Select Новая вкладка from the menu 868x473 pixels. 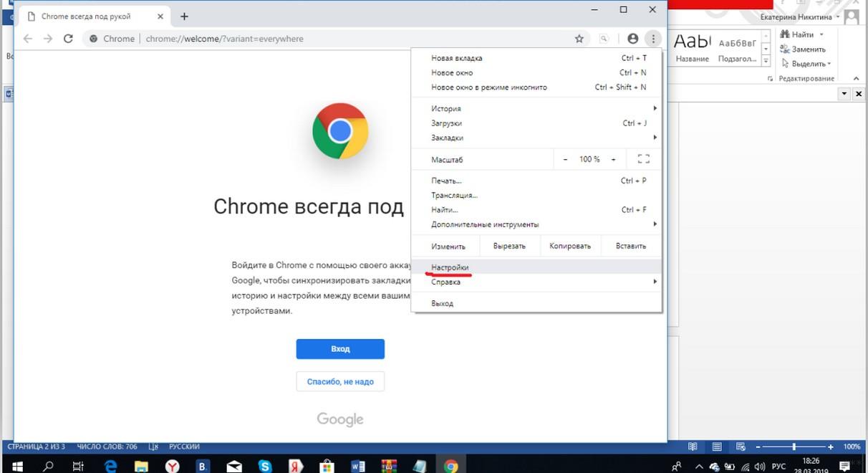(536, 58)
